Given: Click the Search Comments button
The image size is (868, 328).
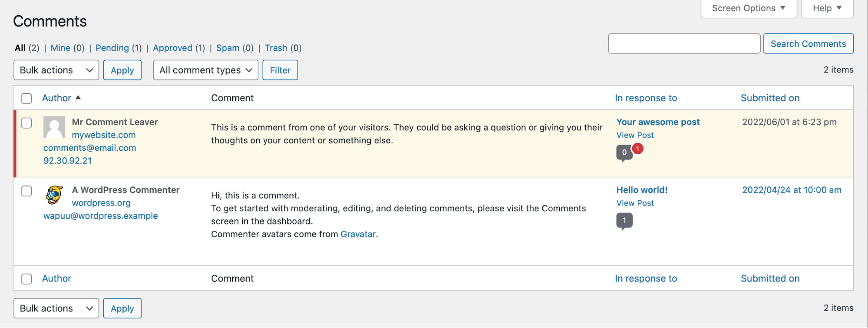Looking at the screenshot, I should (x=808, y=43).
